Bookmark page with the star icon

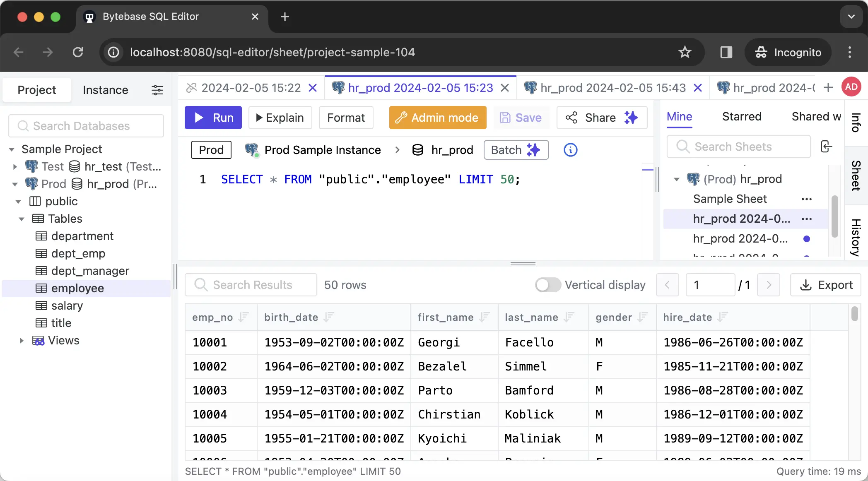pyautogui.click(x=685, y=52)
